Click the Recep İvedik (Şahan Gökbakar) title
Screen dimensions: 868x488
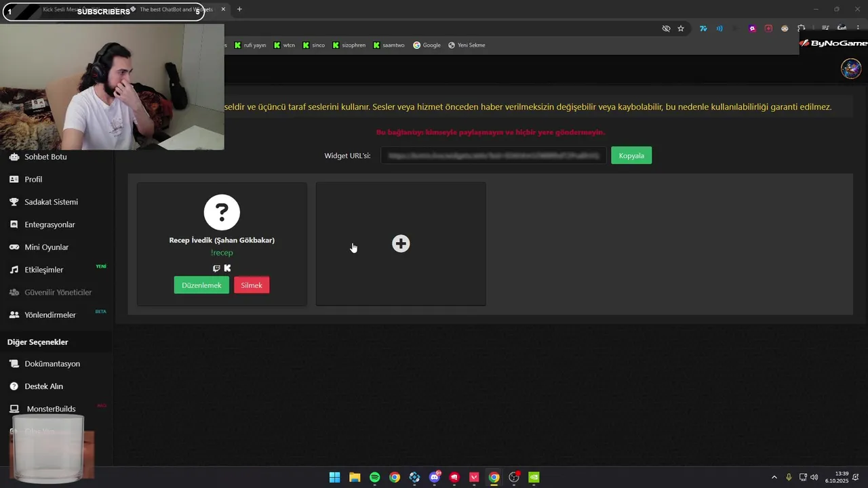tap(222, 240)
